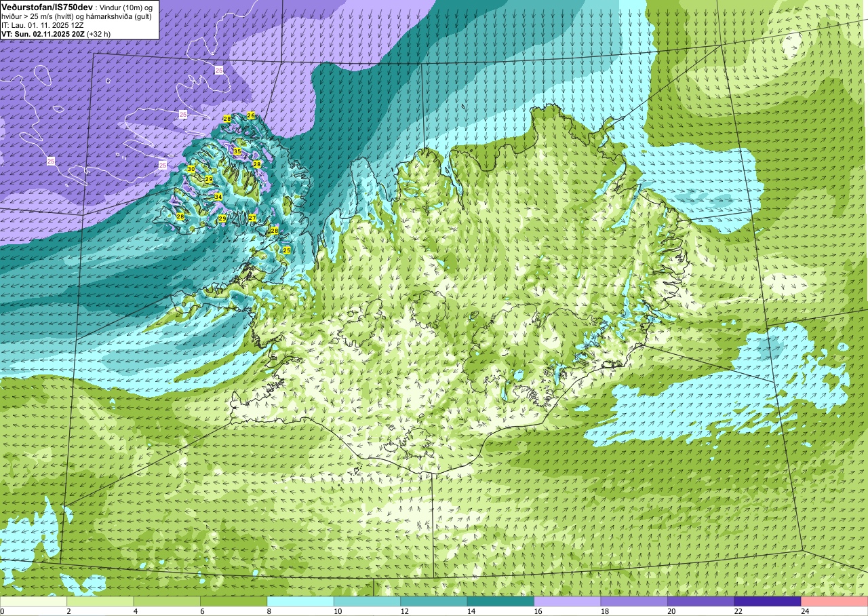Select the 8–10 m/s light cyan swatch

300,601
